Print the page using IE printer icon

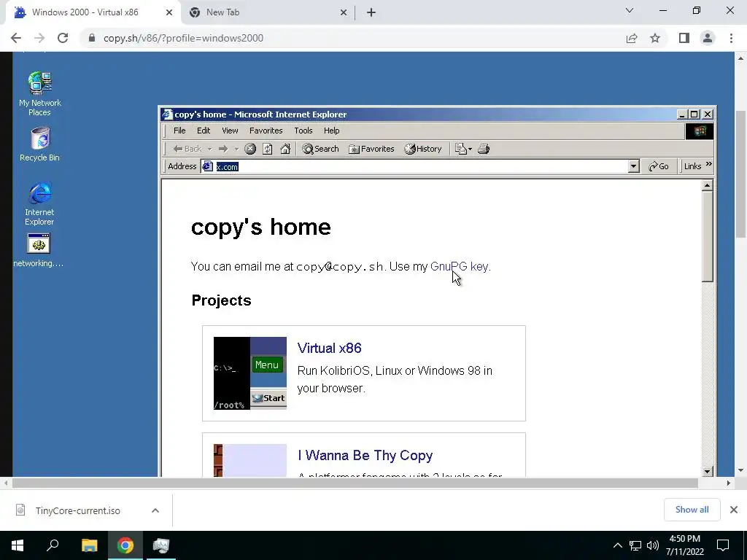[484, 149]
